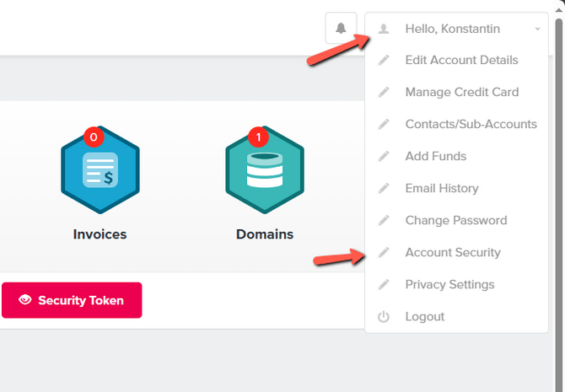Click the user avatar icon in header
Screen dimensions: 565x392
(384, 29)
